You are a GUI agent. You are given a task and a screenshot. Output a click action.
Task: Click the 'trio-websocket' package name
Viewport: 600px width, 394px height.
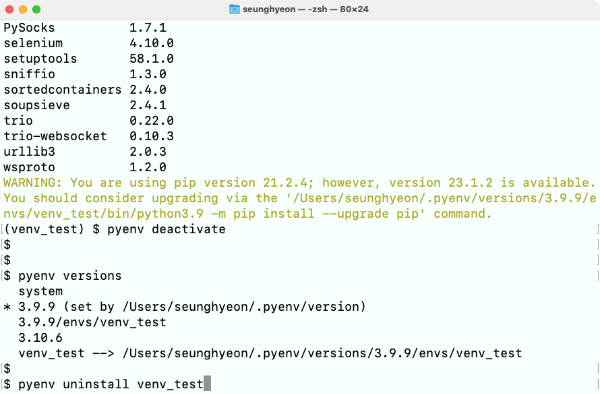[x=55, y=136]
